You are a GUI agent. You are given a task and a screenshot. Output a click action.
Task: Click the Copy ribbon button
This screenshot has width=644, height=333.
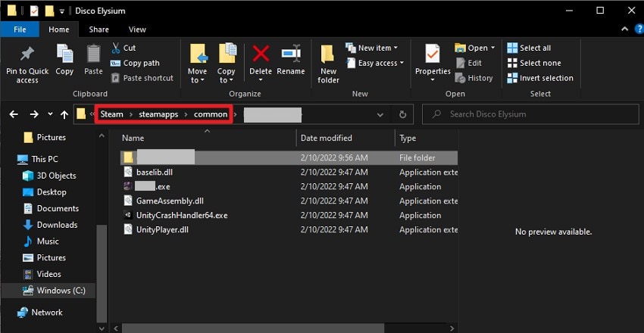pyautogui.click(x=64, y=60)
